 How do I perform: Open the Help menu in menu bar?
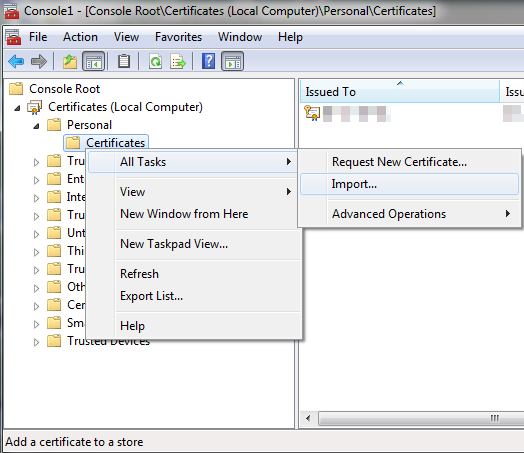point(290,37)
